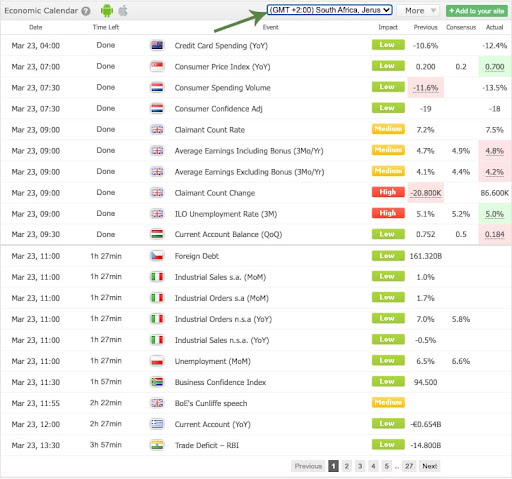Sort by Date column header
Screen dimensions: 512x479
[36, 27]
